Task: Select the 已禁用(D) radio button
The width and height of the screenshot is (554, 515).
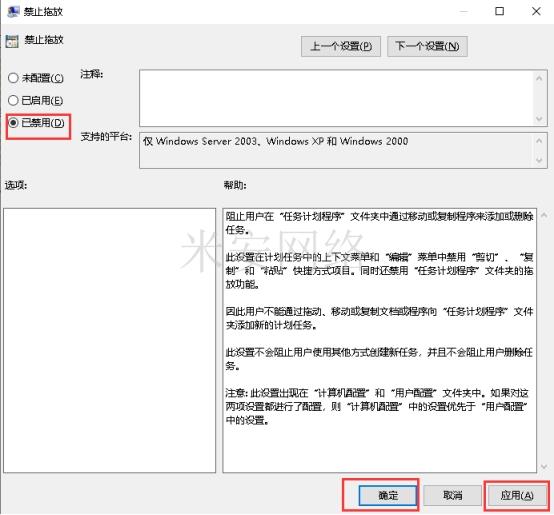Action: [x=13, y=123]
